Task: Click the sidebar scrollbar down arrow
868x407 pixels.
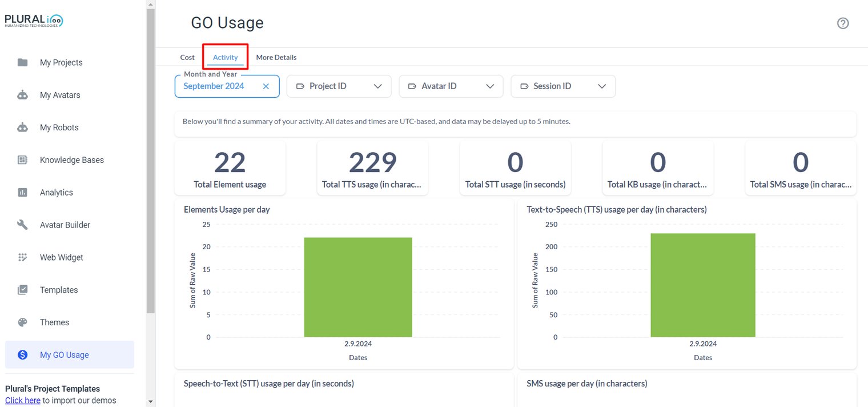Action: [x=150, y=402]
